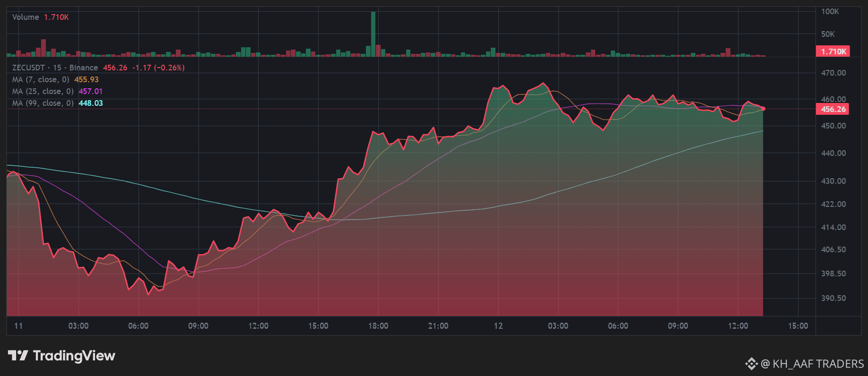Click the KH_AAF TRADERS watermark text
This screenshot has height=376, width=868.
point(818,364)
